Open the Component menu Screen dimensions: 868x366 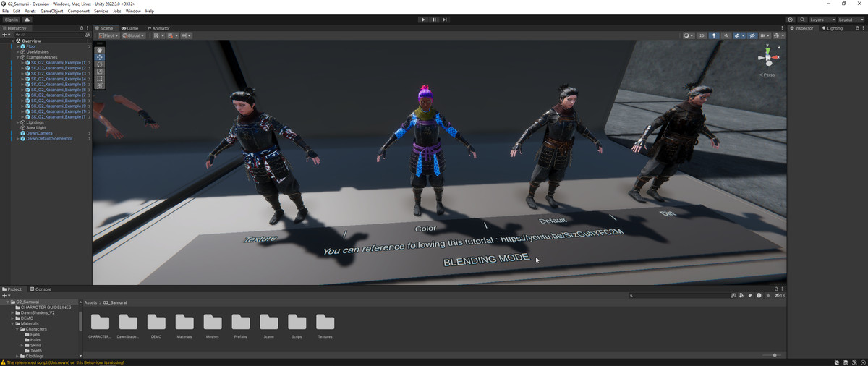coord(79,12)
